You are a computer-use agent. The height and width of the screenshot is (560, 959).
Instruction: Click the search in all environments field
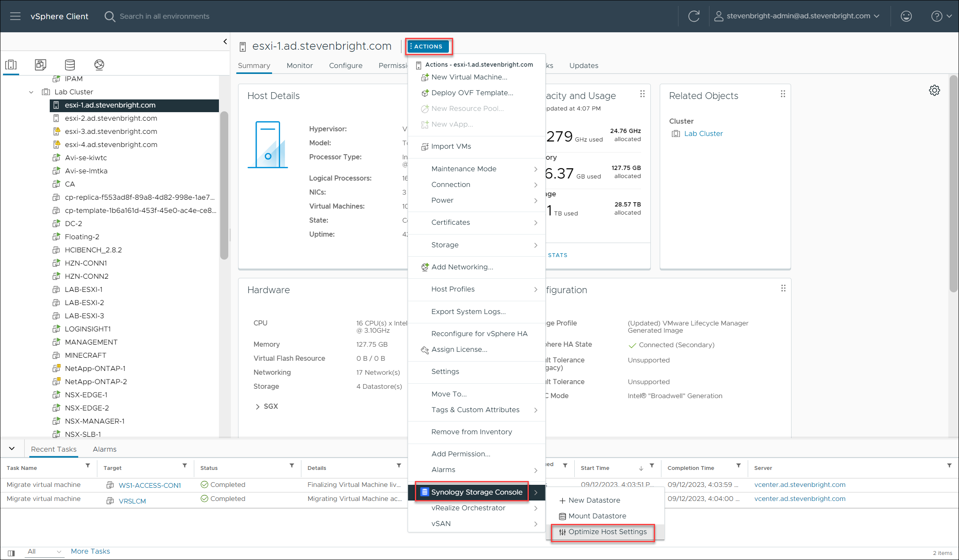pos(165,16)
